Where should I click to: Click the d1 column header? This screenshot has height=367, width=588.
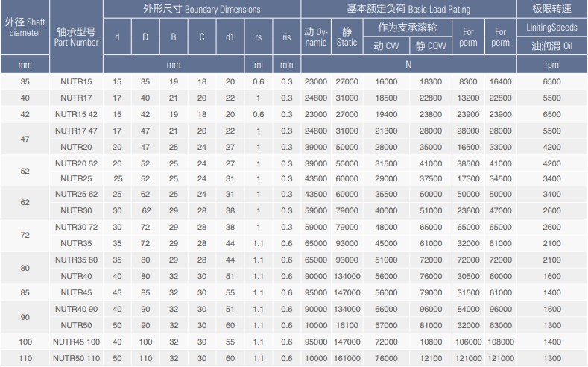(x=230, y=37)
